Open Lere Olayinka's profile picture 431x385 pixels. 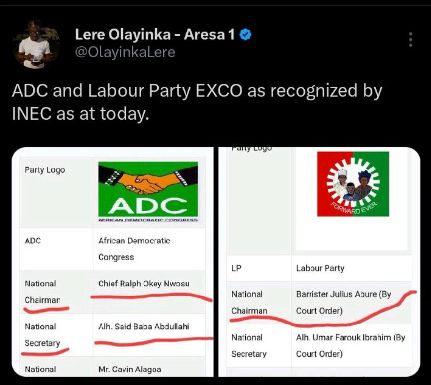(36, 45)
